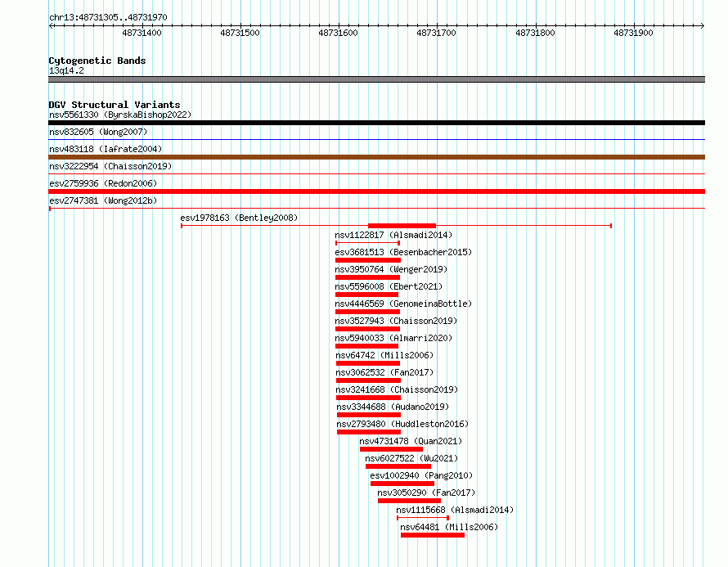This screenshot has height=567, width=728.
Task: Open variant esv1978163 (Bentley2008) label
Action: click(x=239, y=218)
